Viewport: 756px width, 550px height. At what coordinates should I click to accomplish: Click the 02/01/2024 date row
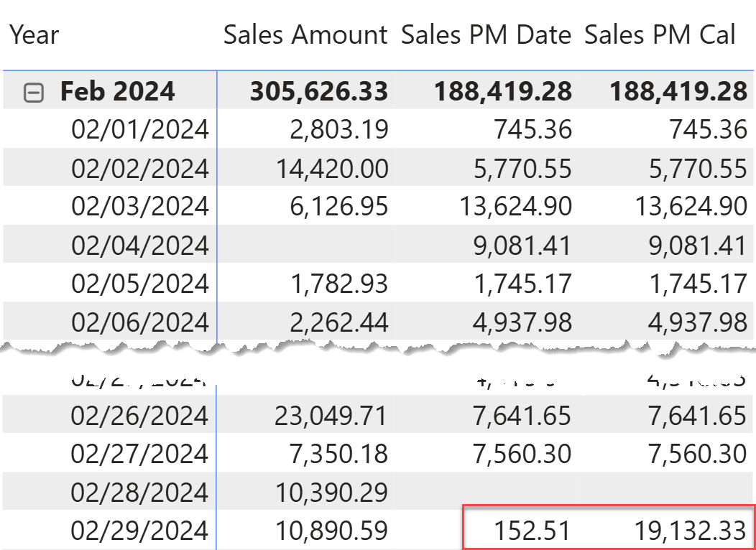[140, 129]
